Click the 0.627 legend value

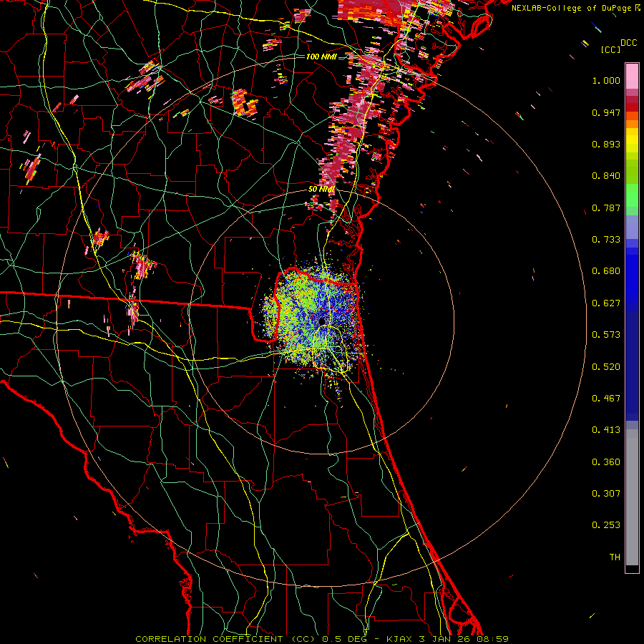[606, 303]
